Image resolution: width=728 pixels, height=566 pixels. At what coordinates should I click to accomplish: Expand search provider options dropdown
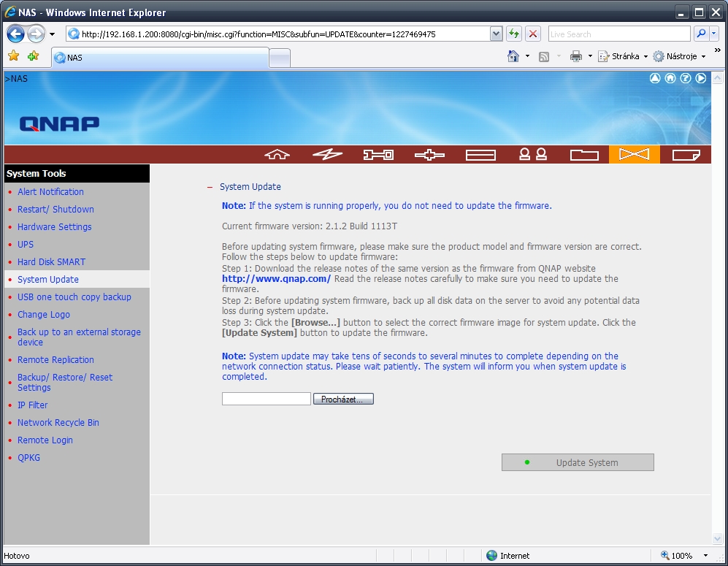714,34
